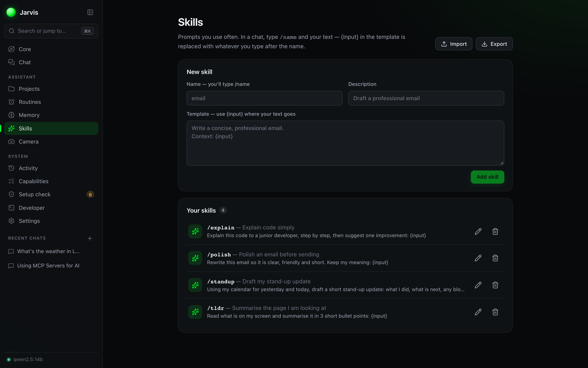Click the skill Name input field
Viewport: 588px width, 368px height.
pyautogui.click(x=264, y=98)
